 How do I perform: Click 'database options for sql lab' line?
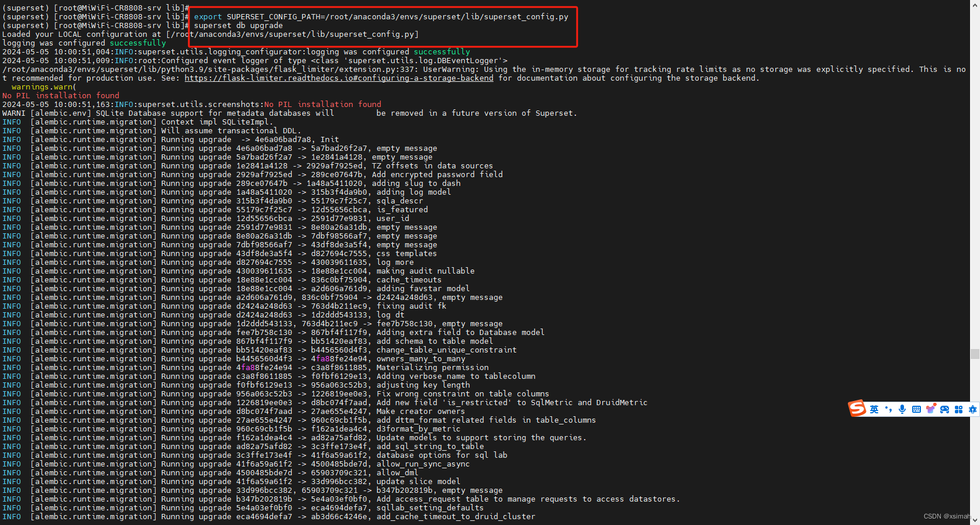pos(255,455)
